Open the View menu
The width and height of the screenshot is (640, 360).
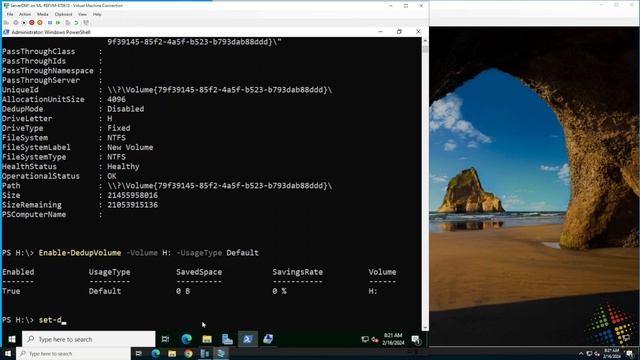click(82, 14)
